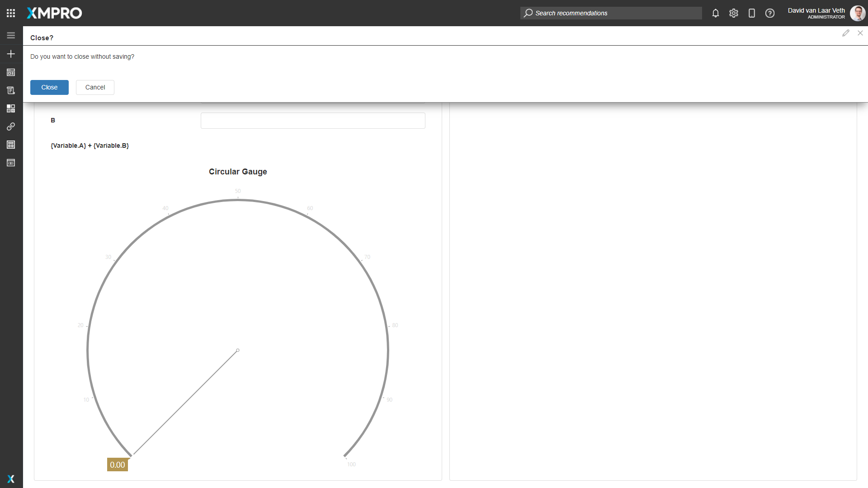Confirm with the blue Close button
The image size is (868, 488).
point(49,87)
